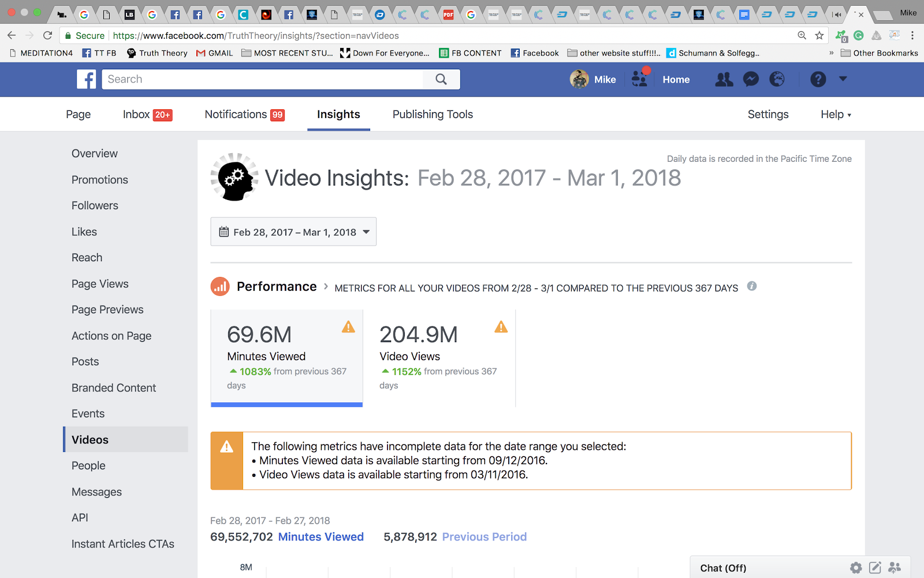Open the Truth Theory bookmark
Viewport: 924px width, 578px height.
[157, 53]
